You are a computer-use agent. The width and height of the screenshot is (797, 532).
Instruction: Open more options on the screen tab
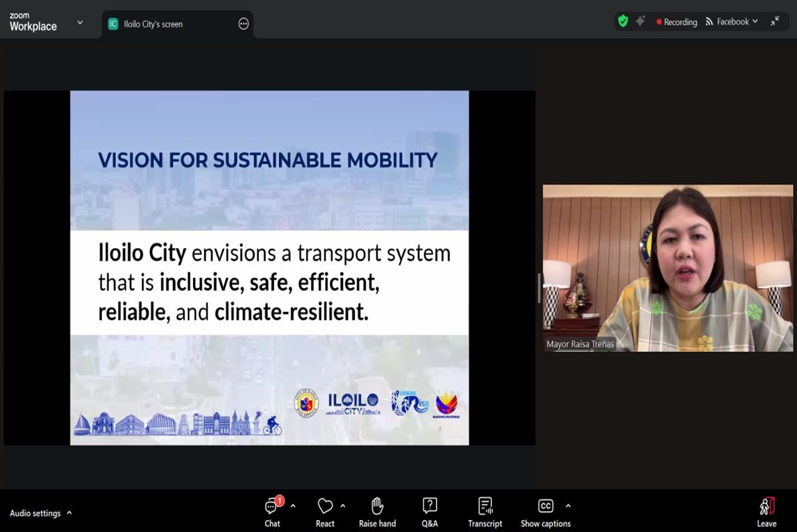click(x=243, y=24)
